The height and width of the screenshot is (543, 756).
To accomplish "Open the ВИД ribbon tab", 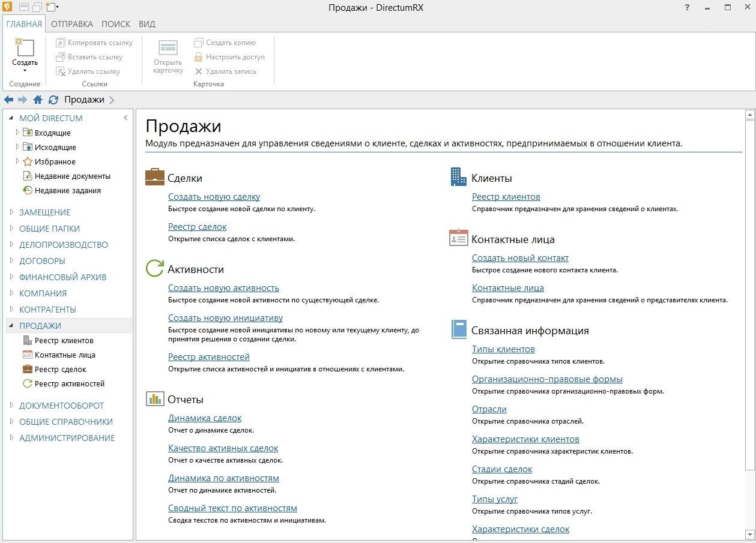I will tap(147, 24).
